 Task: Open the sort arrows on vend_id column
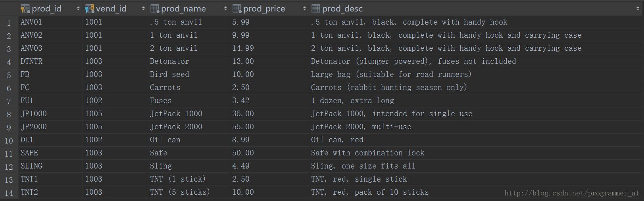(x=143, y=8)
